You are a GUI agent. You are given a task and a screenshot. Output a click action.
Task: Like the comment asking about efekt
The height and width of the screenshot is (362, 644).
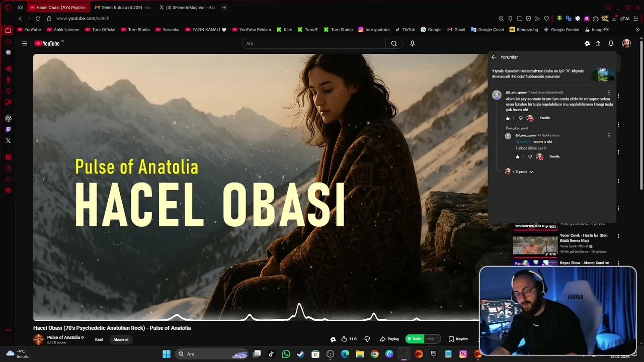(x=508, y=118)
